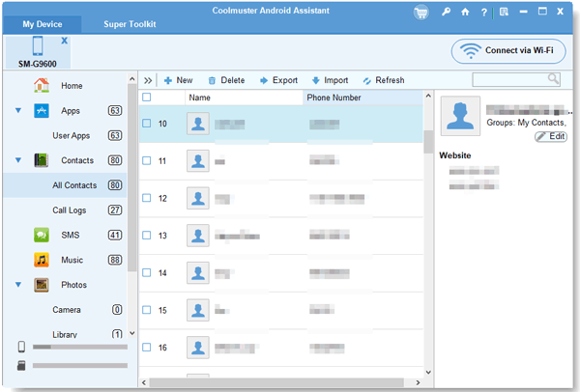Toggle the select-all contacts checkbox

[147, 98]
